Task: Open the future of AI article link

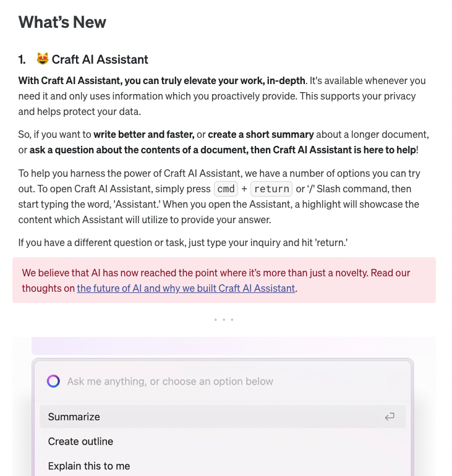Action: (x=185, y=288)
